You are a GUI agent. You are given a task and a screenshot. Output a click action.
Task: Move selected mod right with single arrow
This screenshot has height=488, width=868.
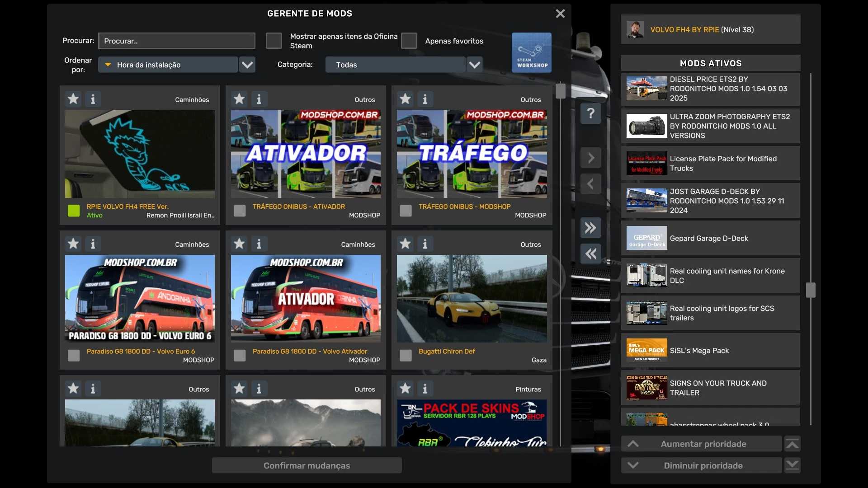590,158
